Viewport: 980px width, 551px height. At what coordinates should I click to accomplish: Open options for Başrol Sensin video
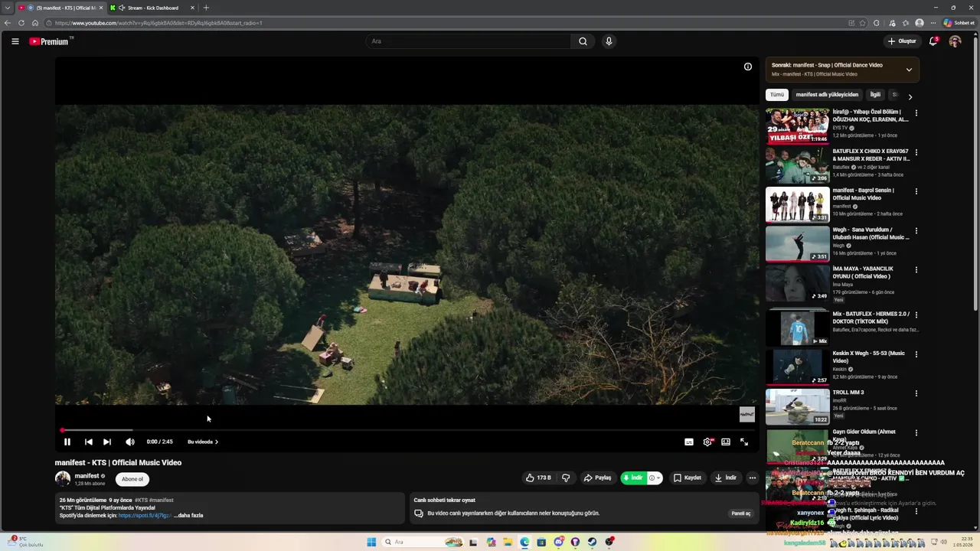tap(916, 191)
